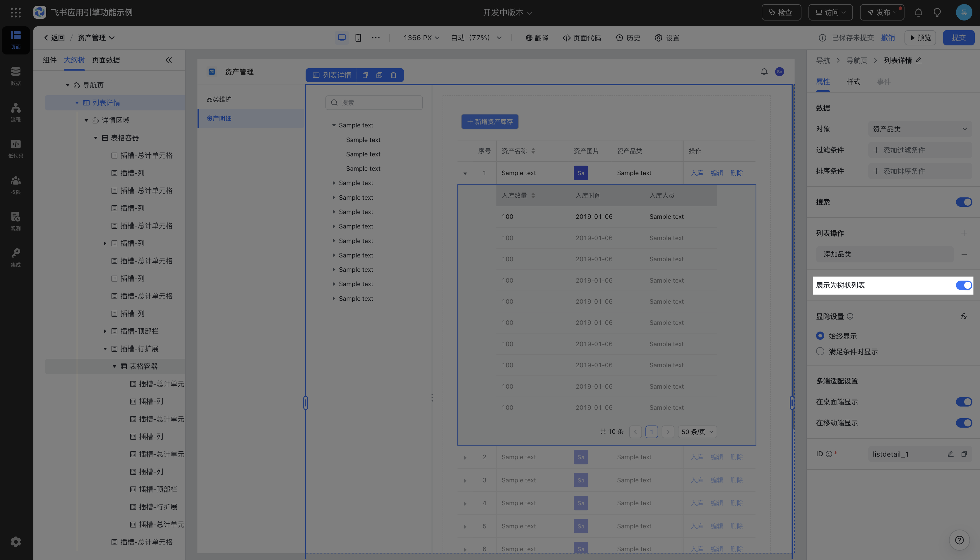Click the delete icon on 列表详情 toolbar
The width and height of the screenshot is (980, 560).
tap(393, 75)
